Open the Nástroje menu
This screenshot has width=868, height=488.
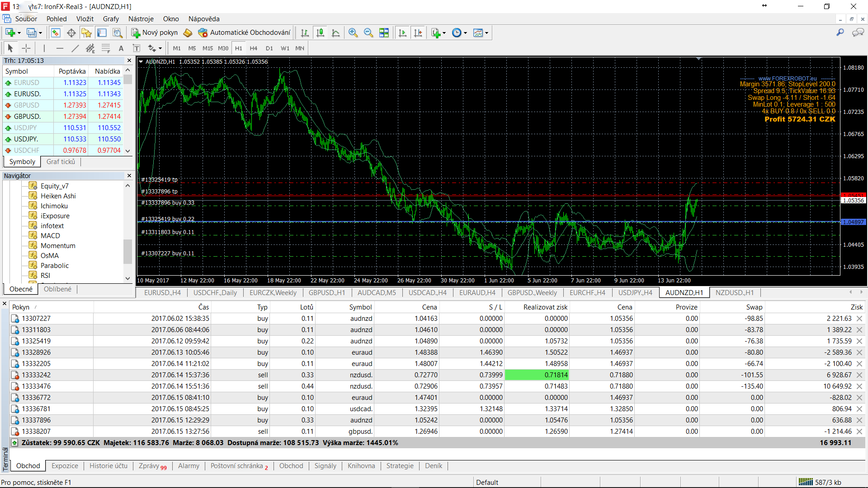[x=141, y=19]
